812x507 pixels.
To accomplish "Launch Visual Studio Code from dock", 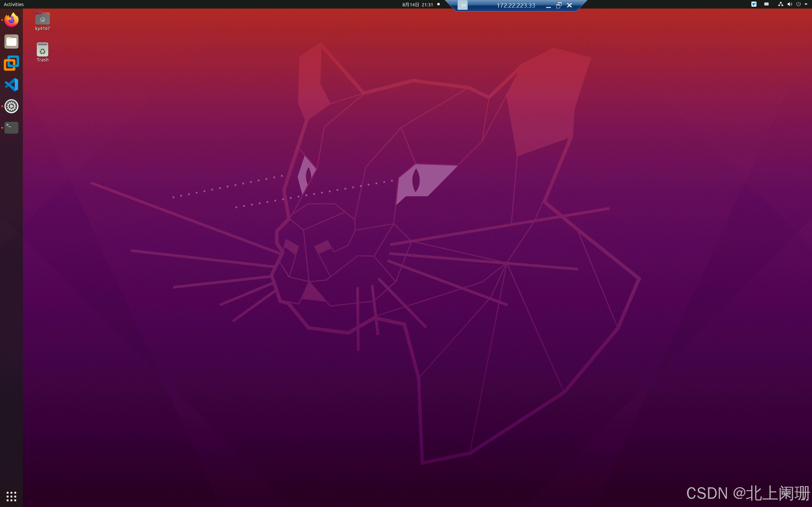I will pos(11,84).
